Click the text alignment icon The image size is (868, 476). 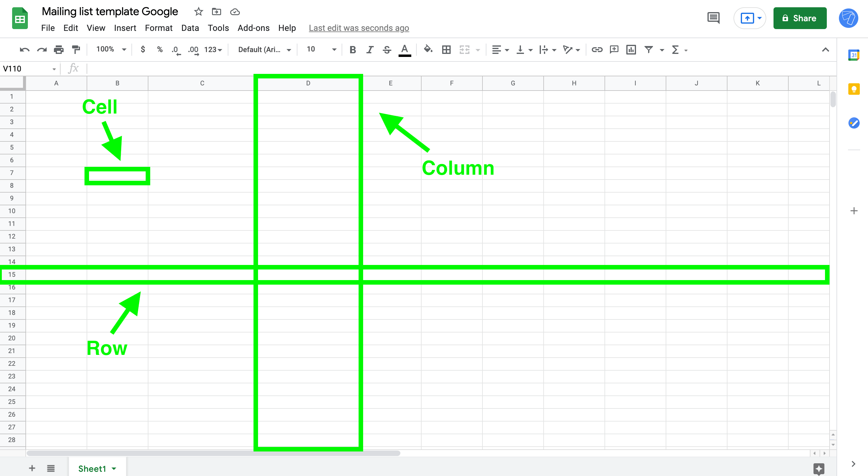point(495,49)
